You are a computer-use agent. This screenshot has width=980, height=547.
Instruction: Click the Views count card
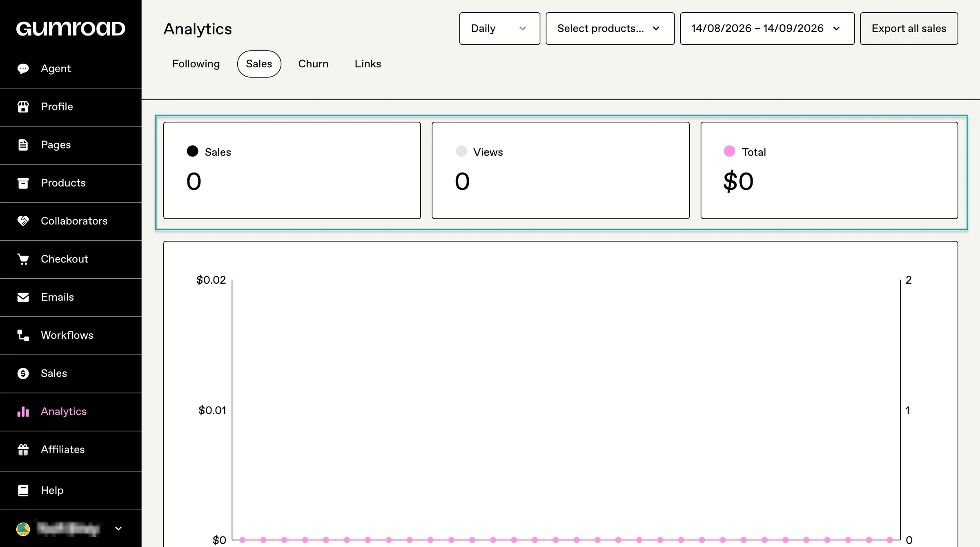[561, 170]
